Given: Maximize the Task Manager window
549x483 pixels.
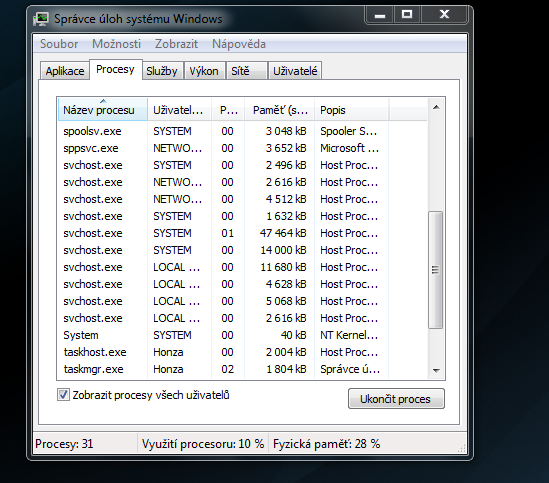Looking at the screenshot, I should (x=407, y=15).
